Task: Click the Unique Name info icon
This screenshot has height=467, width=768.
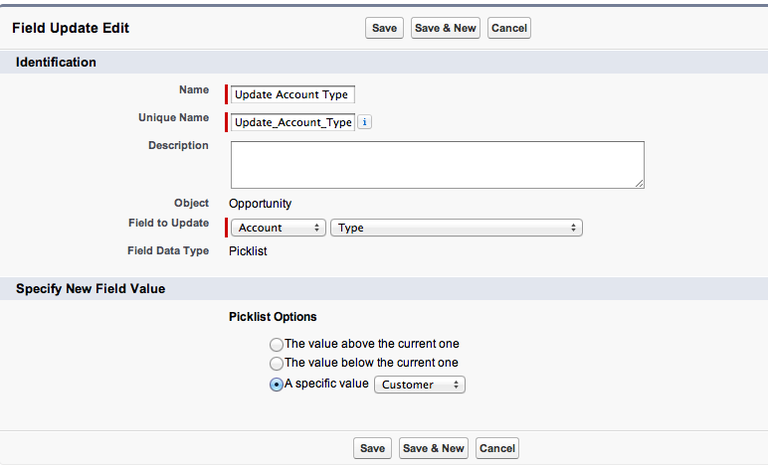Action: coord(364,122)
